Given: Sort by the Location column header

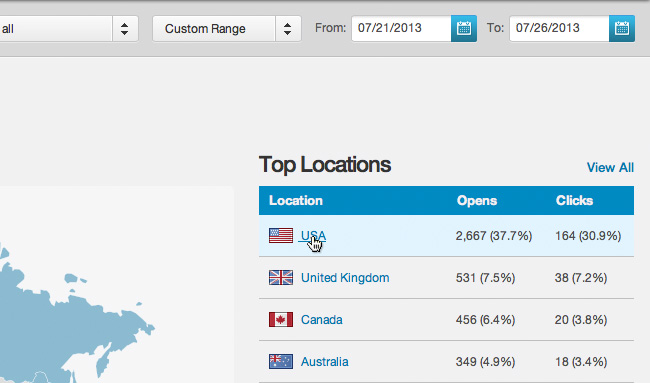Looking at the screenshot, I should coord(296,201).
